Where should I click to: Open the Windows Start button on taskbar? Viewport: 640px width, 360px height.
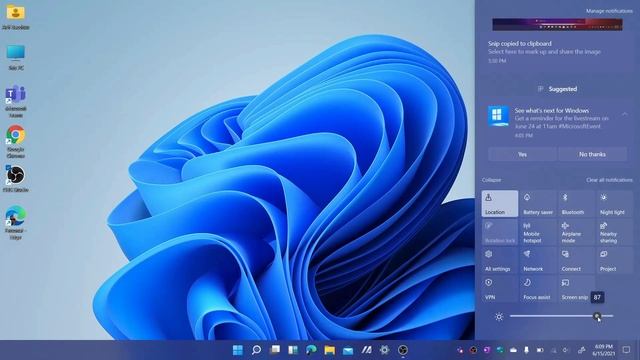[238, 350]
